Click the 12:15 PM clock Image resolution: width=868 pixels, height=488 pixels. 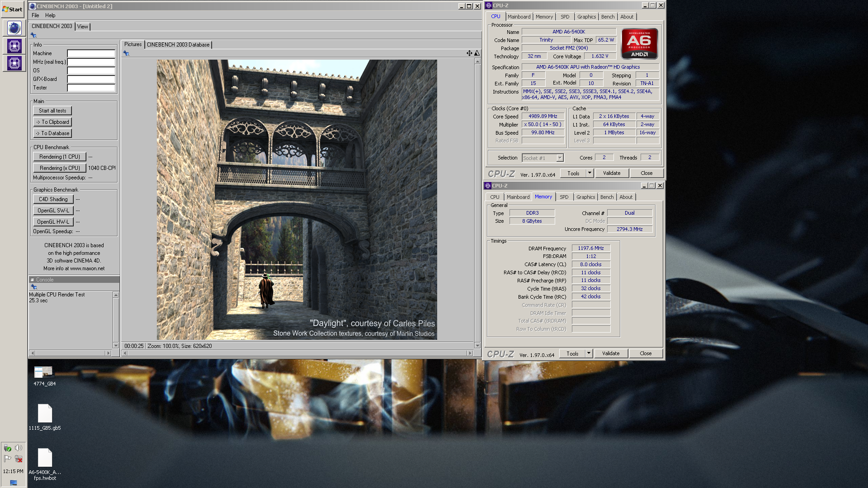13,471
